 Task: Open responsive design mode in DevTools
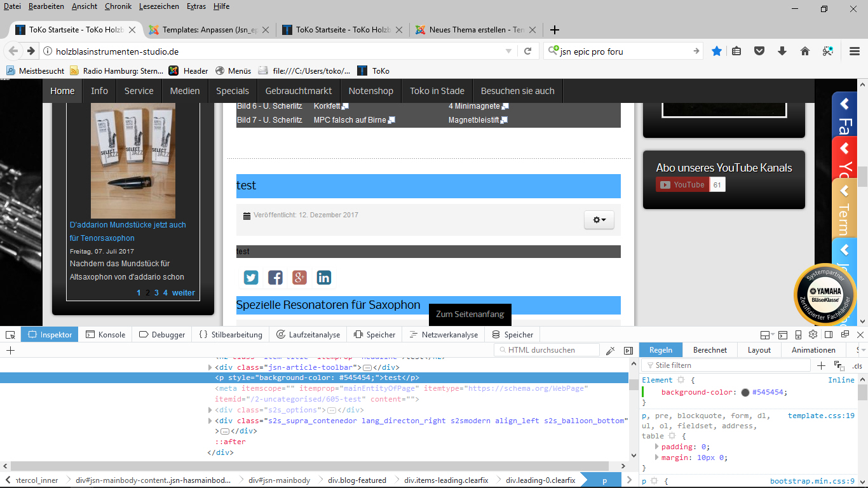[x=798, y=335]
